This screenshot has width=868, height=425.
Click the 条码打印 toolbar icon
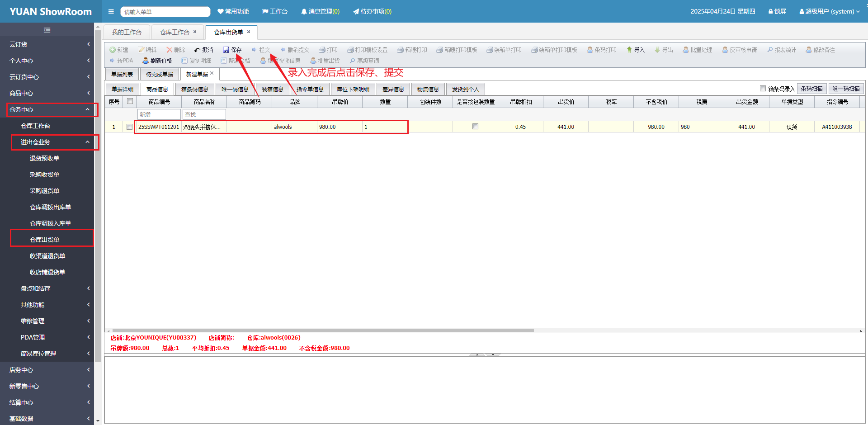pos(590,50)
